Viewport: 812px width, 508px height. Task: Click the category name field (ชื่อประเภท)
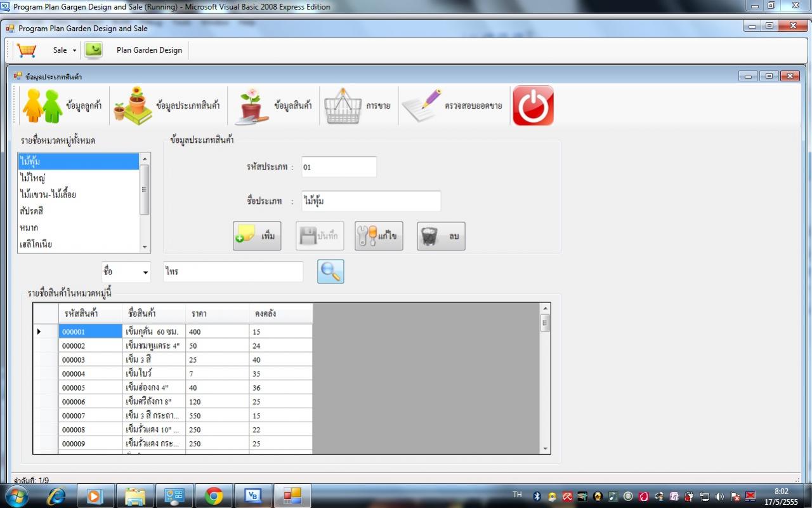point(370,201)
